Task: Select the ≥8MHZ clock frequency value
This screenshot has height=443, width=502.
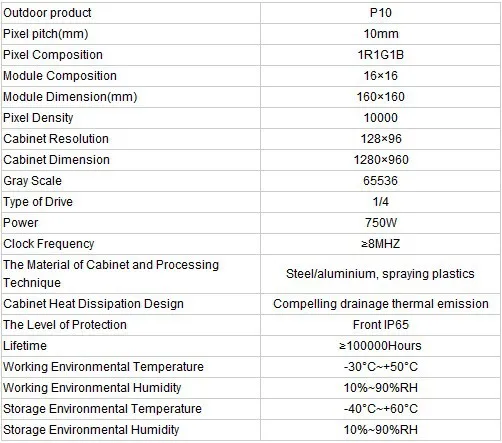Action: (381, 244)
